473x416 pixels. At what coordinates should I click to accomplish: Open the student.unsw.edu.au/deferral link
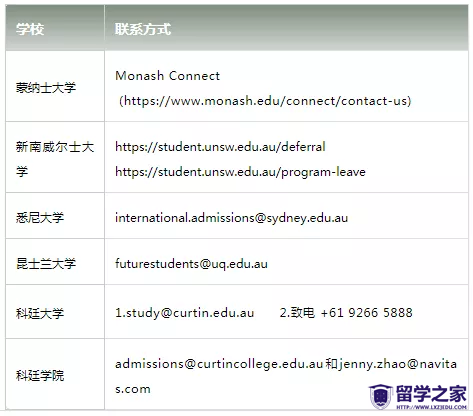pyautogui.click(x=220, y=147)
